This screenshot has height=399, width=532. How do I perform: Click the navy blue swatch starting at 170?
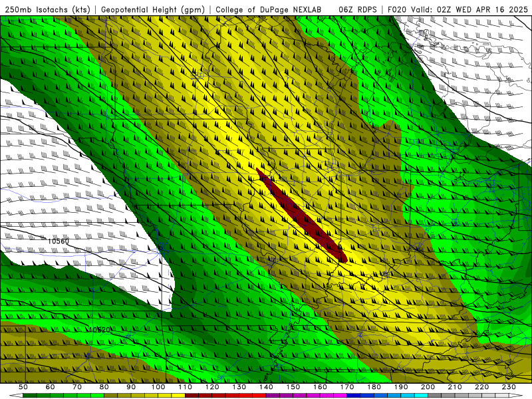pyautogui.click(x=354, y=396)
